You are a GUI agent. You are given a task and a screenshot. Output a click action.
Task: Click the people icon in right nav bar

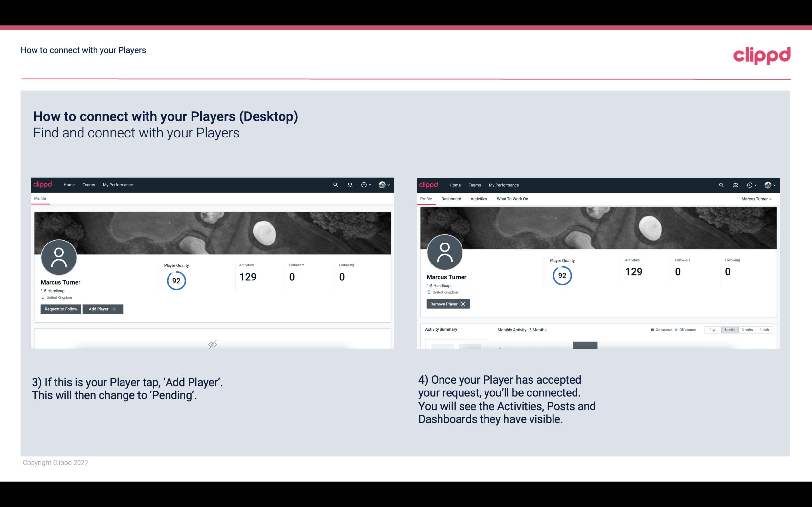point(735,185)
